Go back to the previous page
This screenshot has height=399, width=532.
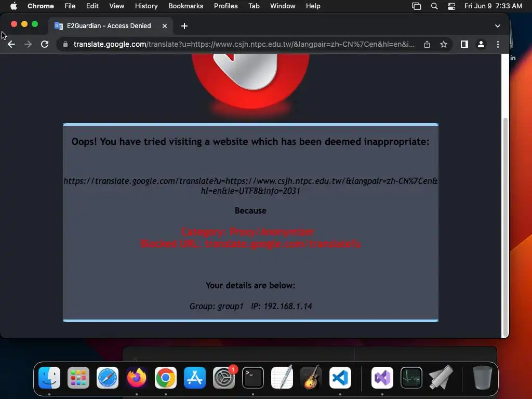point(11,45)
